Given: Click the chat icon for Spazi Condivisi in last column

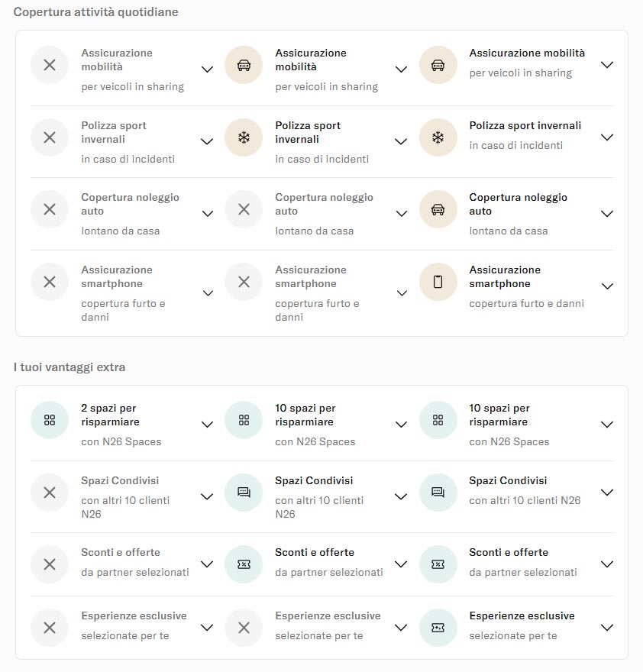Looking at the screenshot, I should pos(438,493).
